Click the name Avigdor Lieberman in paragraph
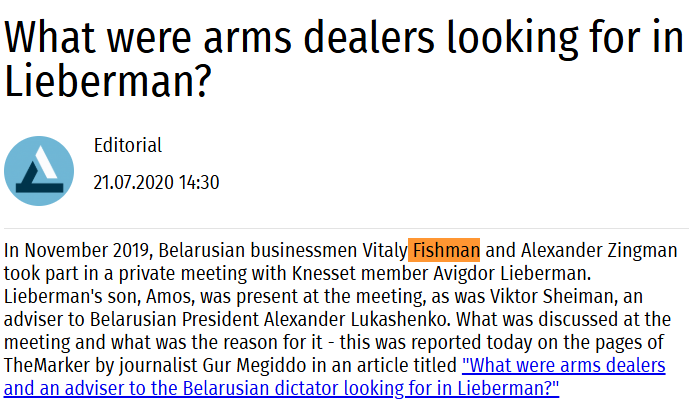 (511, 273)
